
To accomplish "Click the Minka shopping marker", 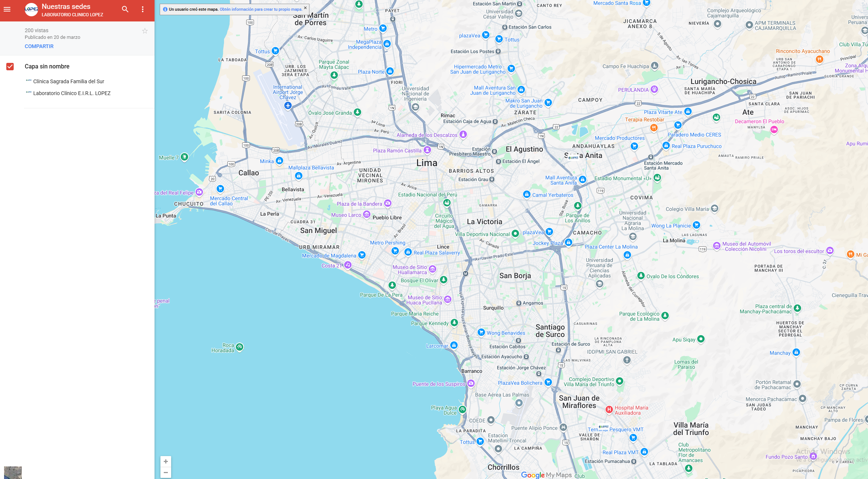I will [279, 161].
